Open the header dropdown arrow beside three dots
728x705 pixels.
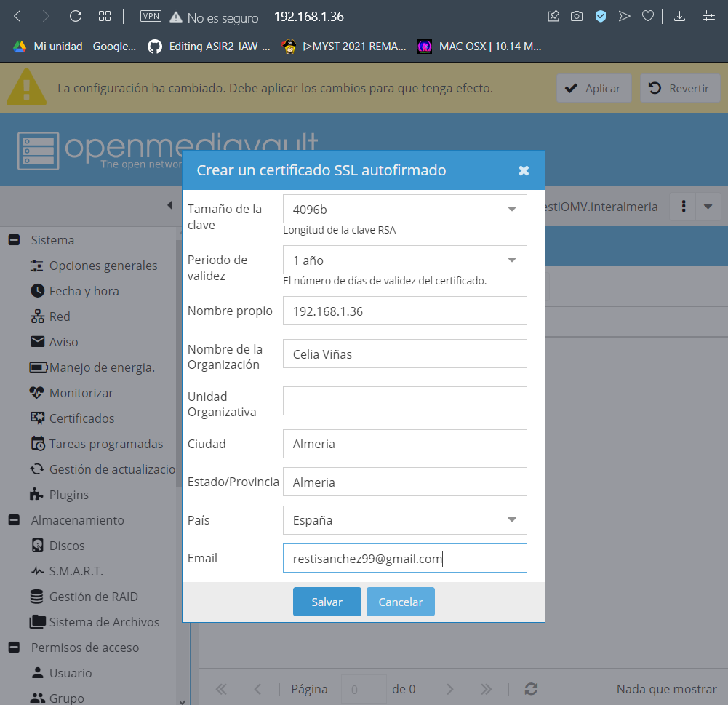[708, 206]
